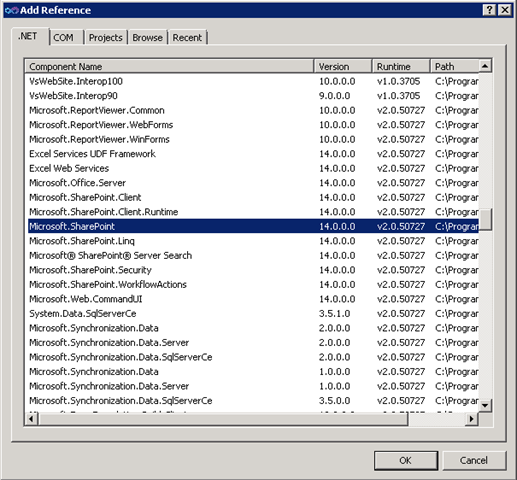Select Microsoft SharePoint Server Search row
Image resolution: width=517 pixels, height=480 pixels.
pyautogui.click(x=253, y=255)
